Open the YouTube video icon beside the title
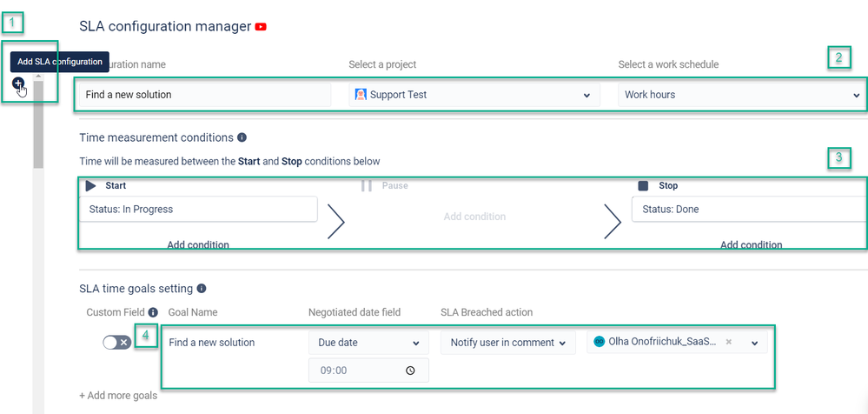 point(261,27)
